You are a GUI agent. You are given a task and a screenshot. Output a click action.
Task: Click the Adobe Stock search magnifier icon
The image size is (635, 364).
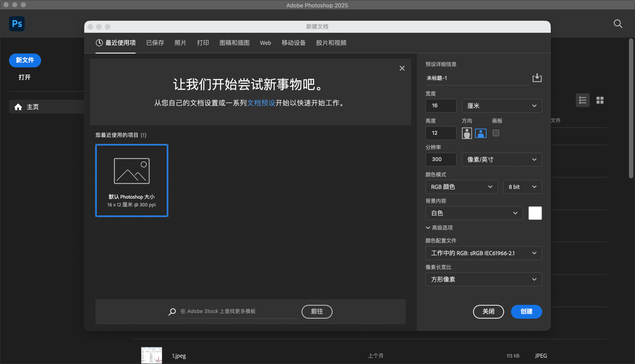click(172, 311)
